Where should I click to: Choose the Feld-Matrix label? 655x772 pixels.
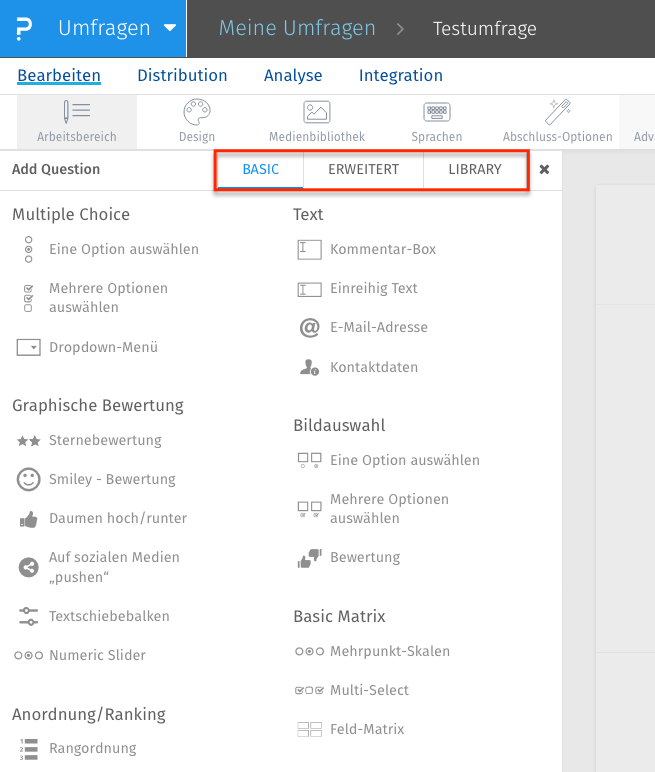[367, 729]
